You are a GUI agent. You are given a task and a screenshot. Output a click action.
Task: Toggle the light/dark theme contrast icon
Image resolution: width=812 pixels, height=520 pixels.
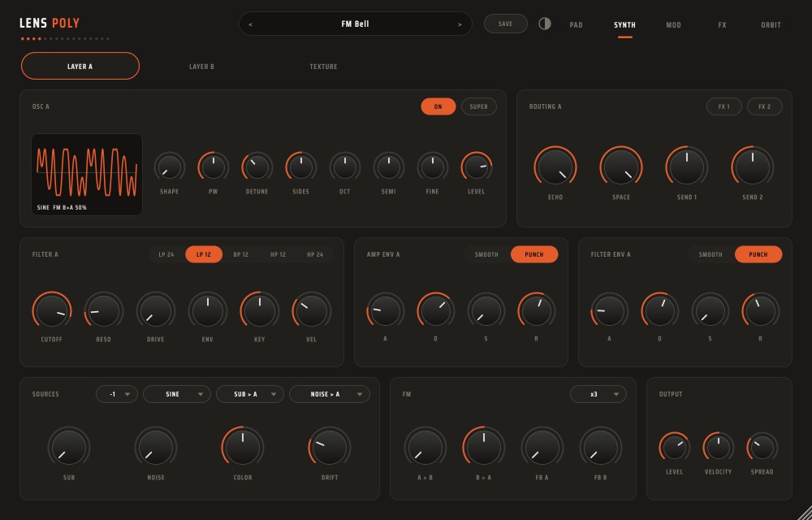[x=544, y=24]
